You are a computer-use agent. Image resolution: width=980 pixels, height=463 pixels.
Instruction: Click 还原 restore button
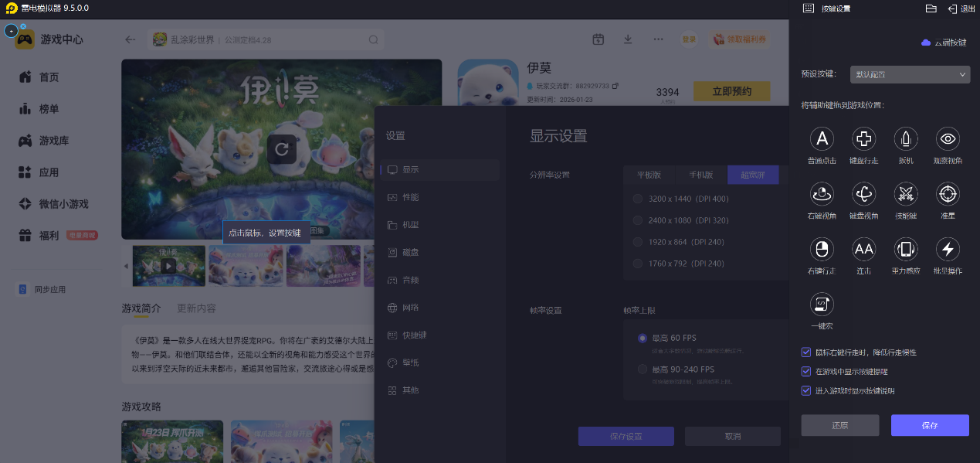pos(840,425)
